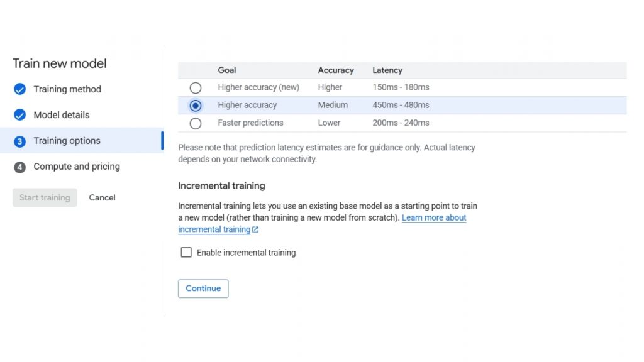Click the Latency column header
This screenshot has height=362, width=644.
coord(387,70)
